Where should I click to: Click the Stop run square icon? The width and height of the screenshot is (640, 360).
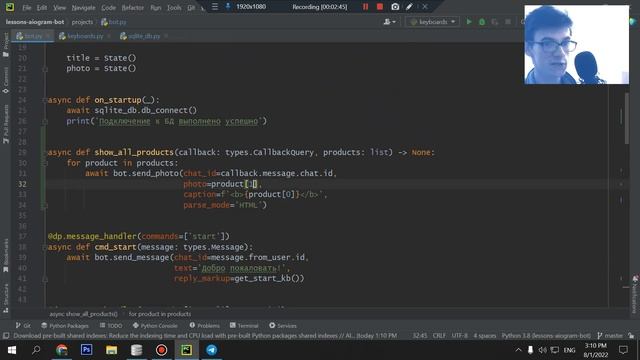(x=508, y=22)
